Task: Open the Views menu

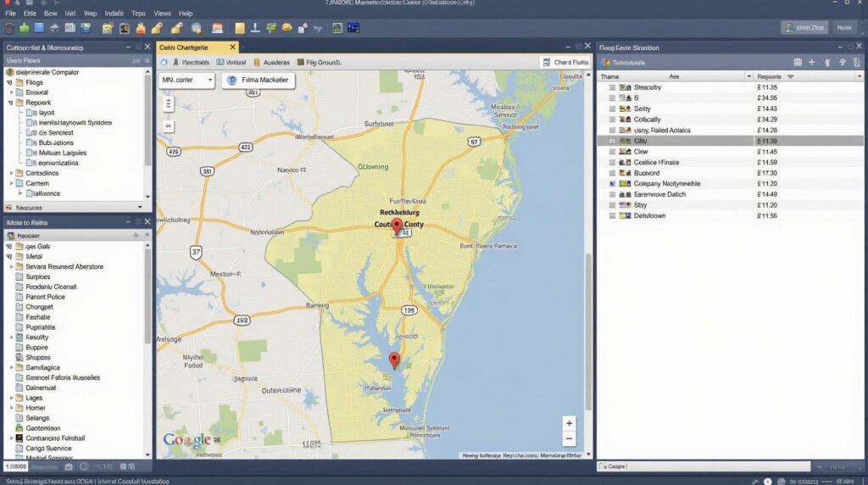Action: 162,14
